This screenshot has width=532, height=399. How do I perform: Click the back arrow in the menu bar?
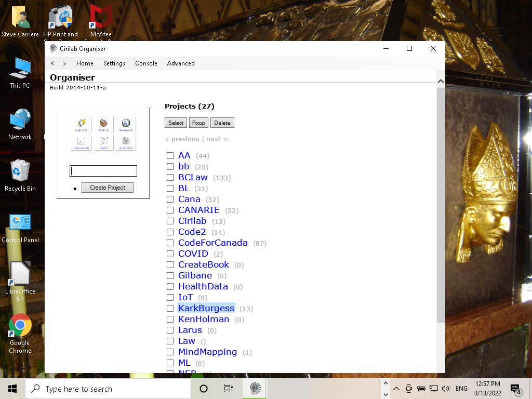click(x=52, y=63)
